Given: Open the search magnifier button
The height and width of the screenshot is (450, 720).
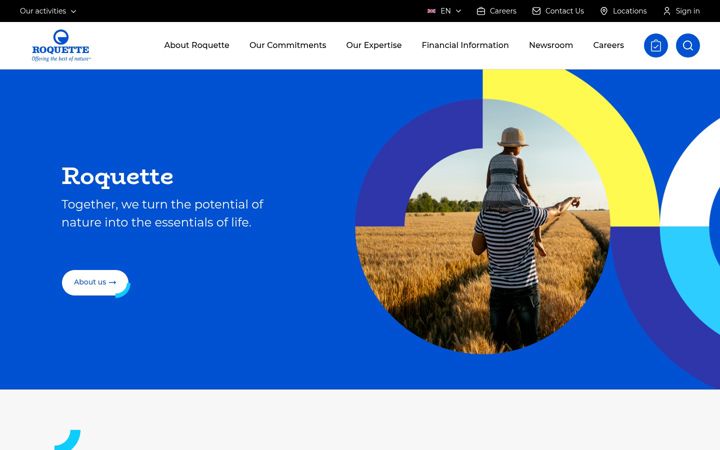Looking at the screenshot, I should coord(688,45).
